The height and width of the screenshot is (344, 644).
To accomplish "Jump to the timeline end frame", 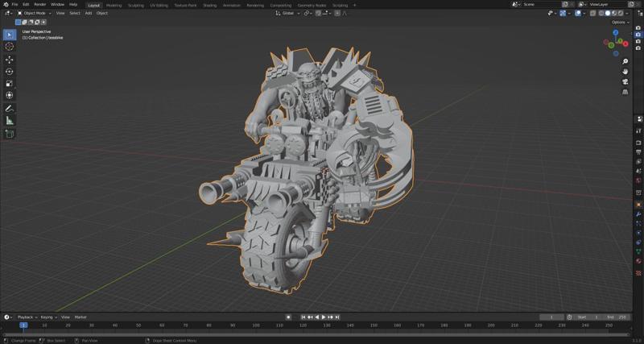I will point(337,317).
